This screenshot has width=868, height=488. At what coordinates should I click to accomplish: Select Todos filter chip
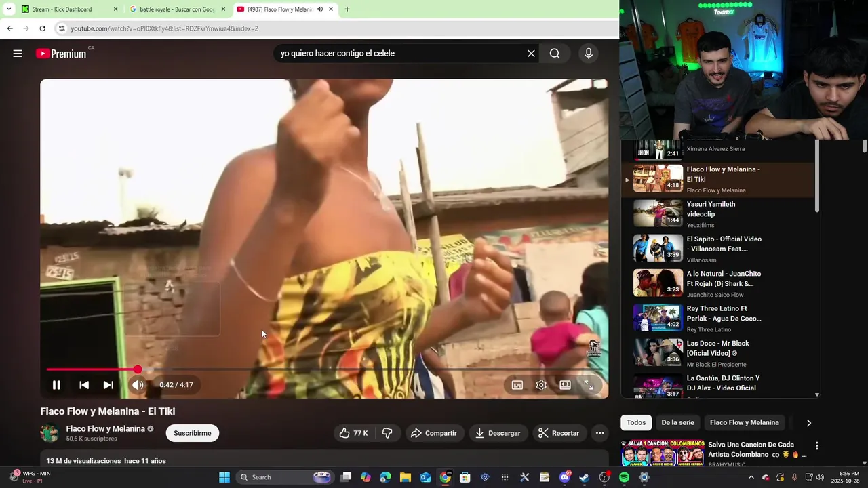point(636,422)
